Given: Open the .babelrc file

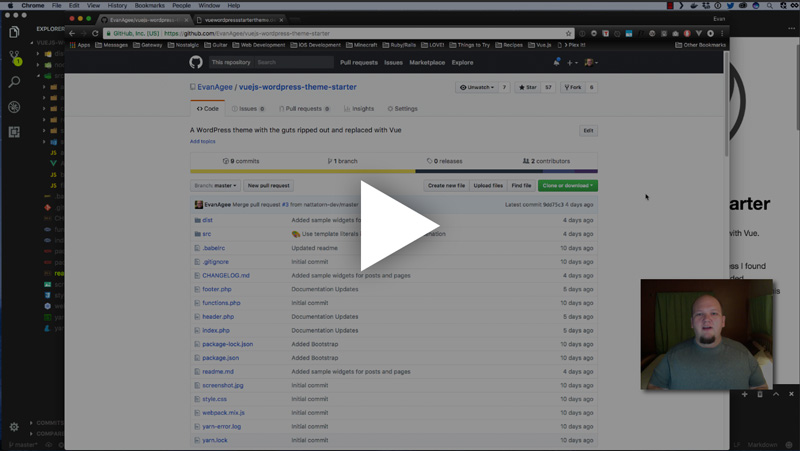Looking at the screenshot, I should (213, 248).
